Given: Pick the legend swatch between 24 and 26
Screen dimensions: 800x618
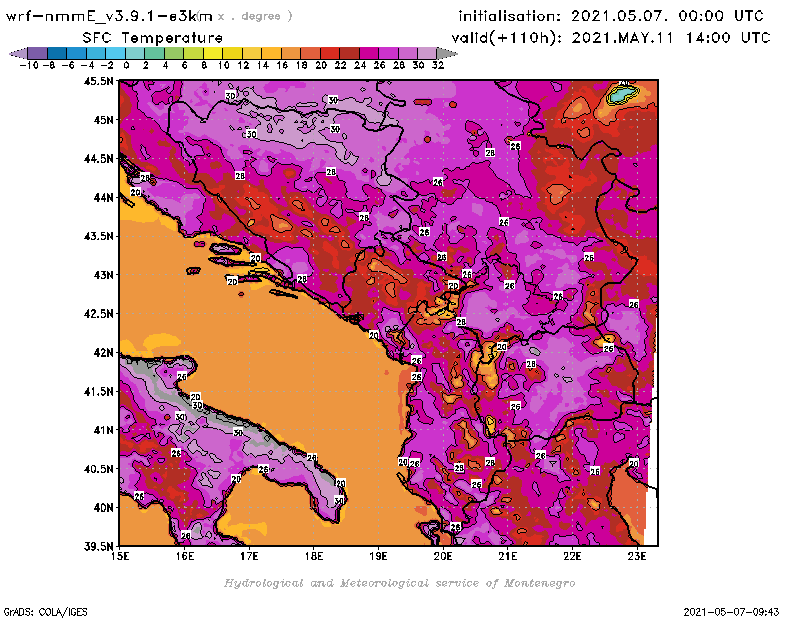Looking at the screenshot, I should click(369, 53).
